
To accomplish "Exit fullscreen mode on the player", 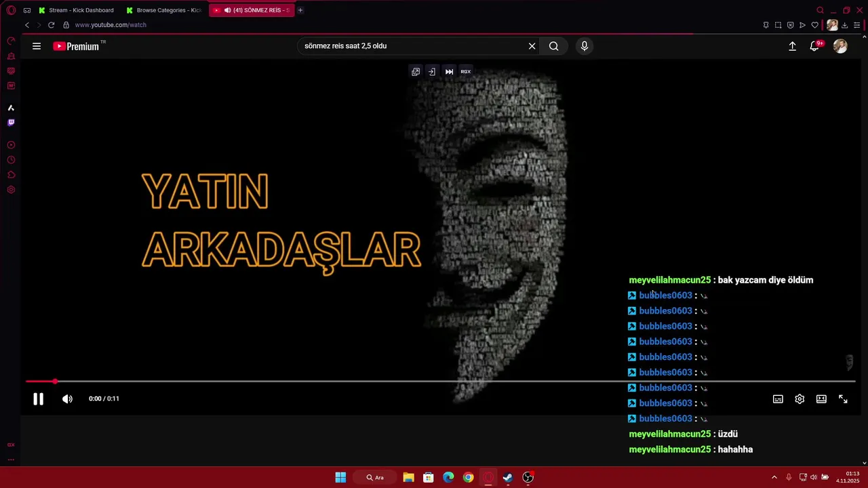I will coord(843,399).
